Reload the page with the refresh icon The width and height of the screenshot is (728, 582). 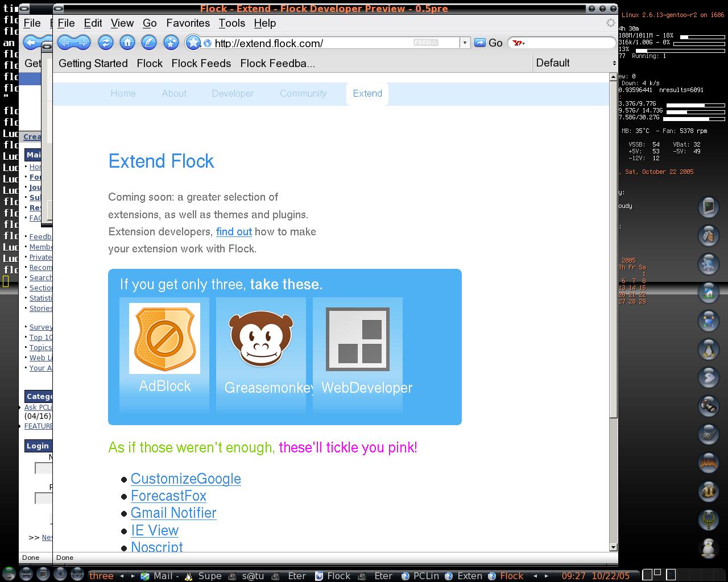pyautogui.click(x=105, y=42)
